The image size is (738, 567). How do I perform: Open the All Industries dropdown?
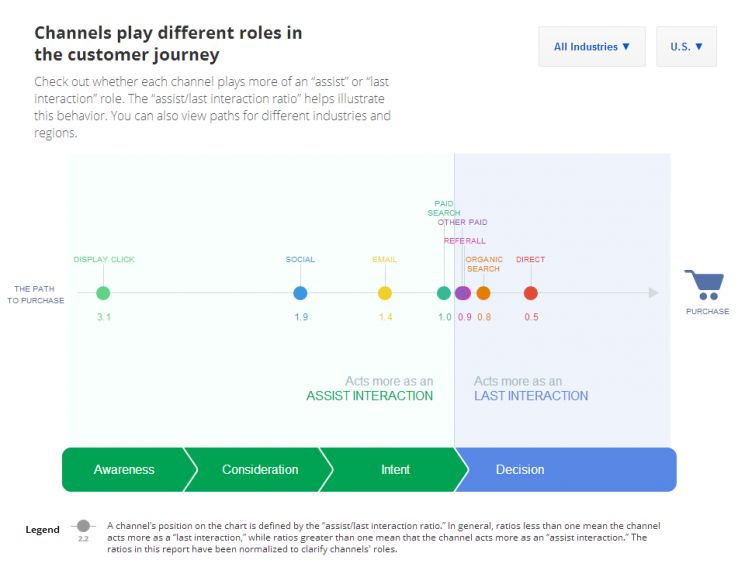tap(591, 47)
